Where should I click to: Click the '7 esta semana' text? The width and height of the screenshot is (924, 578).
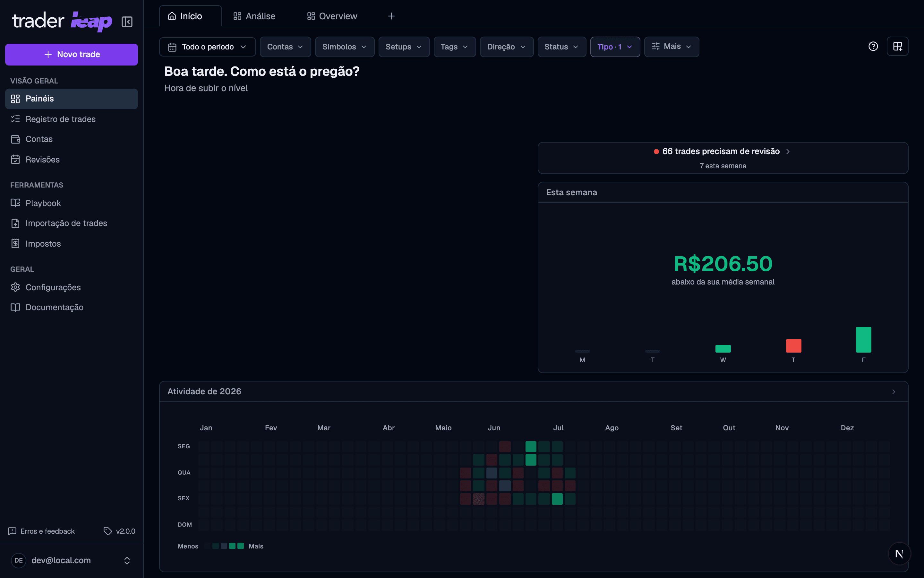[723, 166]
